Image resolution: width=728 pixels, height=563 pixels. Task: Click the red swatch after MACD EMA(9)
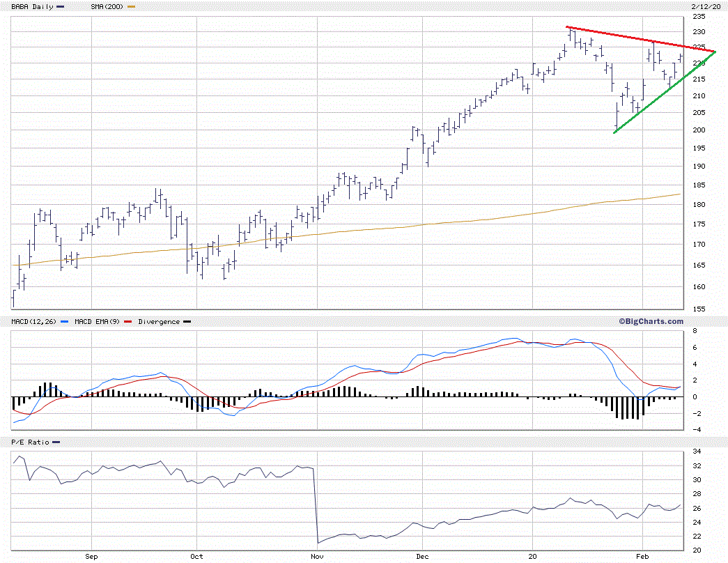click(128, 321)
